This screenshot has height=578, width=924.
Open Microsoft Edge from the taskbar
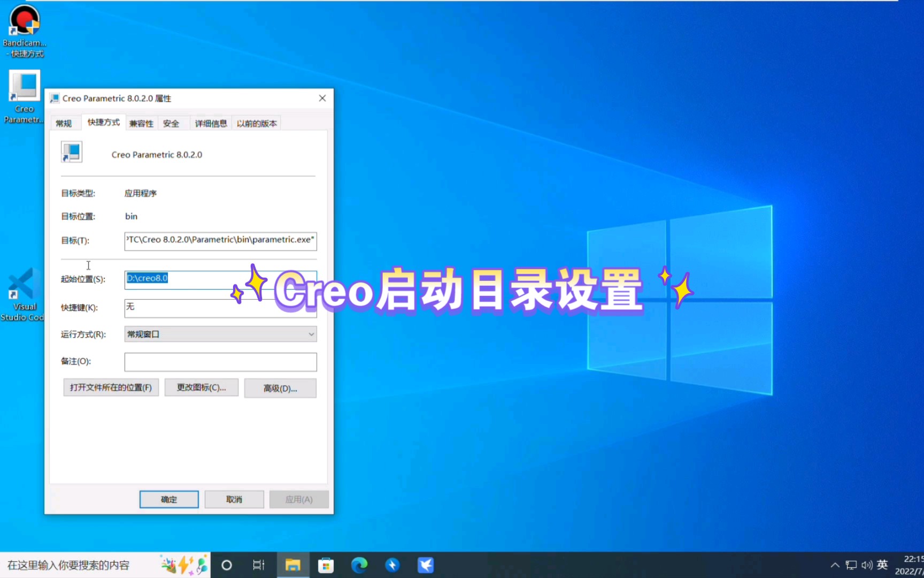[359, 565]
